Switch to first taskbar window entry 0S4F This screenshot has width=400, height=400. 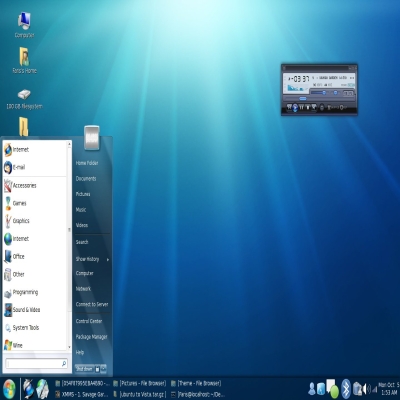tap(82, 383)
